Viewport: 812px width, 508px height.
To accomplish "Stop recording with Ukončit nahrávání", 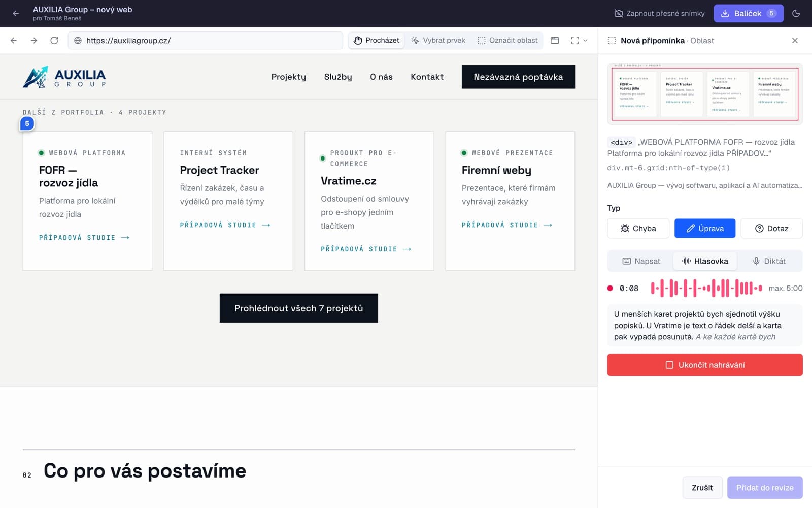I will 705,365.
